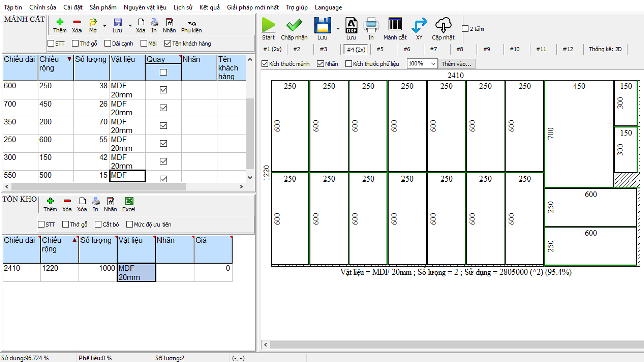
Task: Uncheck the Tên khách hàng checkbox
Action: point(168,44)
